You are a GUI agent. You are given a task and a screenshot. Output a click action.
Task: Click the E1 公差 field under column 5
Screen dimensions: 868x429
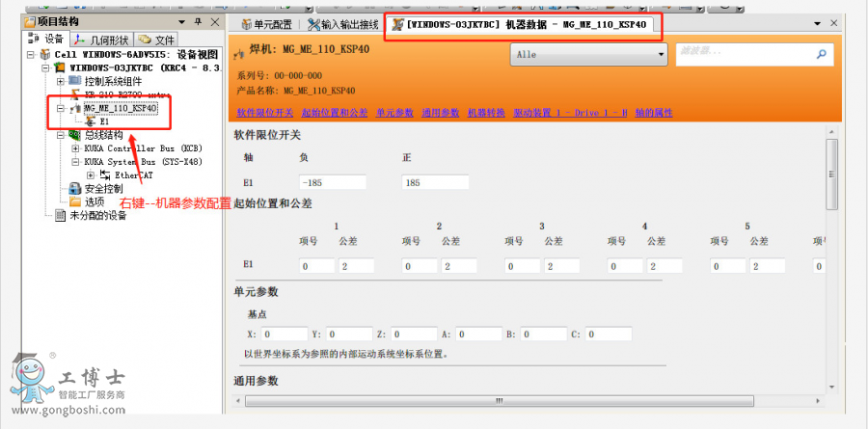pyautogui.click(x=768, y=266)
